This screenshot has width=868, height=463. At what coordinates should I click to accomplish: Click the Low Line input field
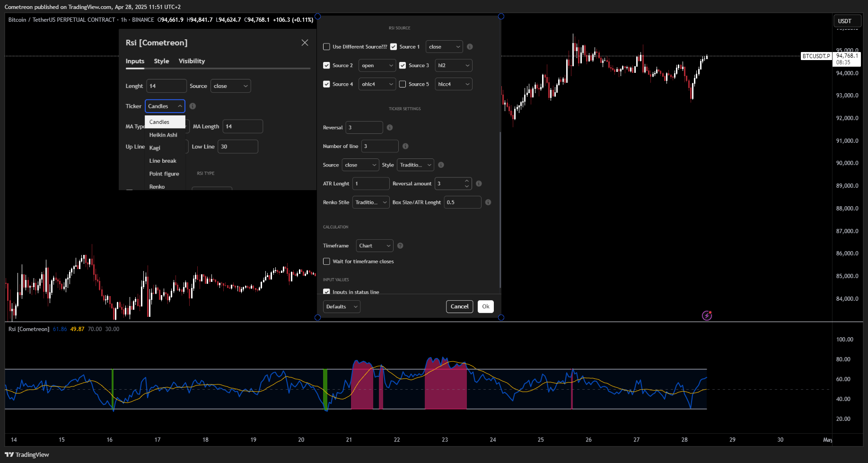(238, 147)
